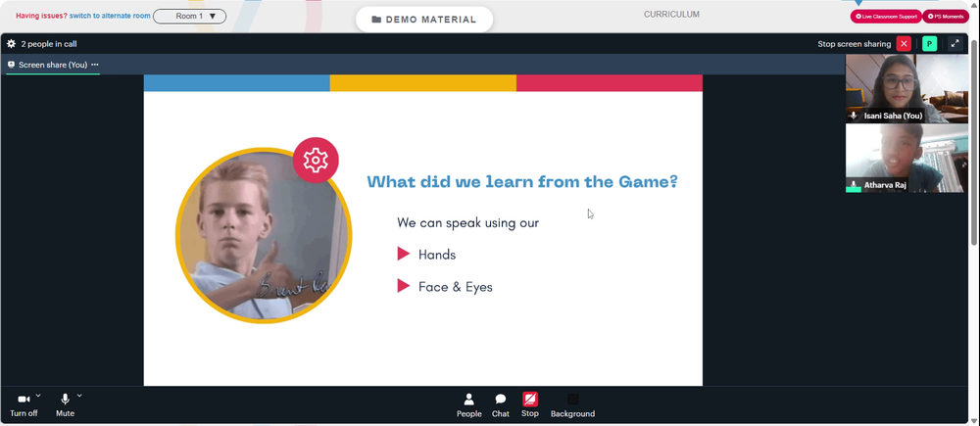Expand camera device options chevron
980x426 pixels.
[38, 396]
